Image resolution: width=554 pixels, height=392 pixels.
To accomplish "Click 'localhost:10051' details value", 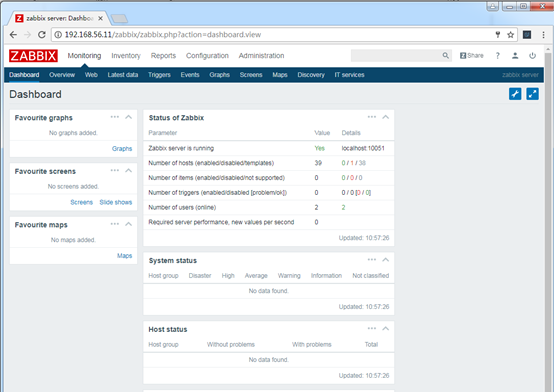I will coord(363,148).
